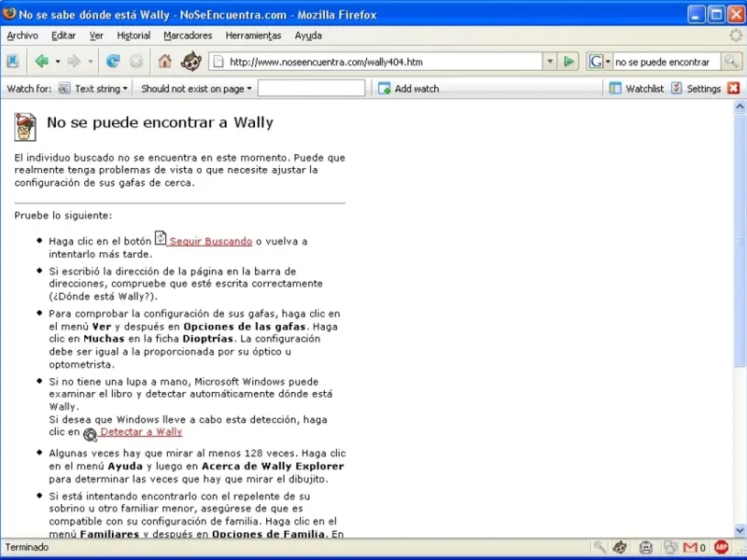Open the Historial menu
747x560 pixels.
[x=134, y=35]
